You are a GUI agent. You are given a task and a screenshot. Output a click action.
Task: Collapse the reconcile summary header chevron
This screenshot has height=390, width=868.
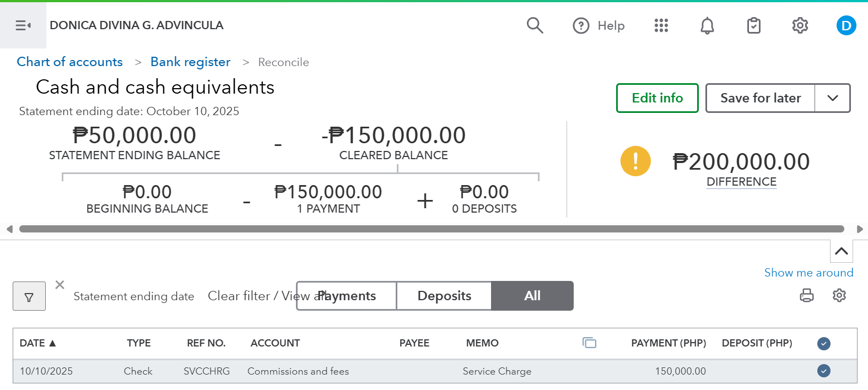(x=841, y=251)
